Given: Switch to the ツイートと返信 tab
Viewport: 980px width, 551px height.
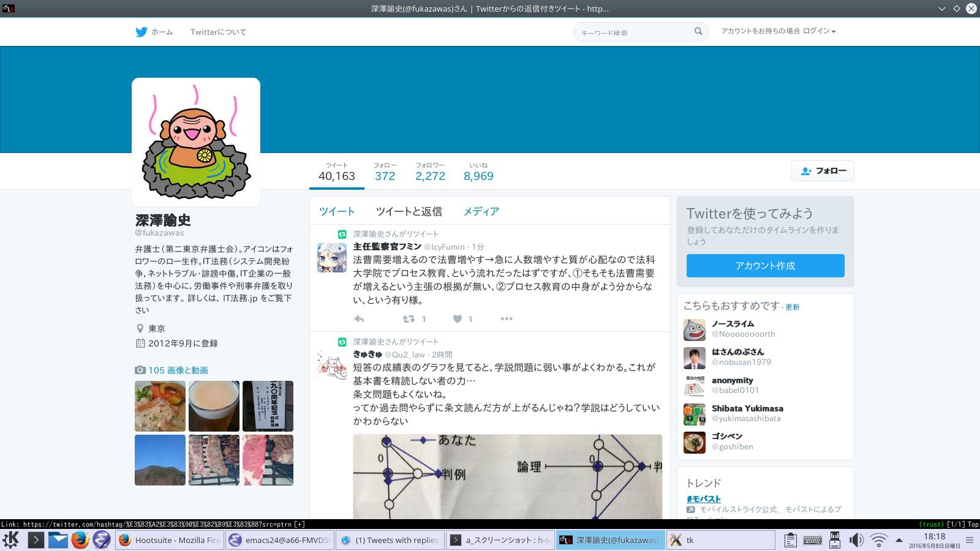Looking at the screenshot, I should pos(409,211).
